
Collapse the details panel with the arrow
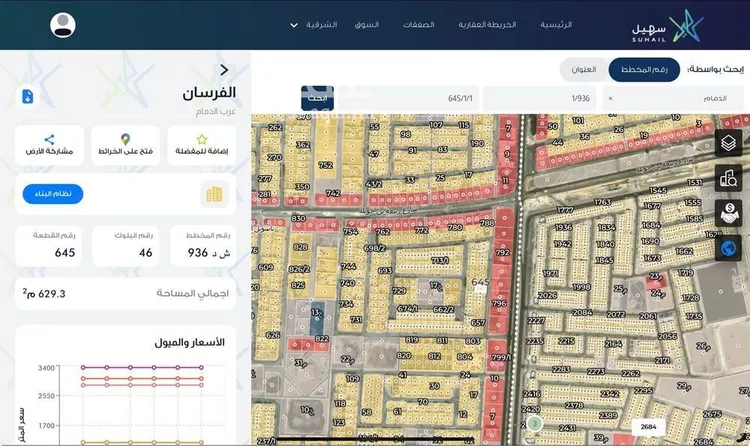tap(224, 70)
